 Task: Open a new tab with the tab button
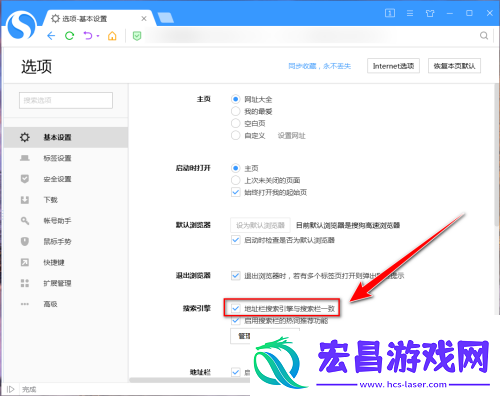(x=165, y=18)
